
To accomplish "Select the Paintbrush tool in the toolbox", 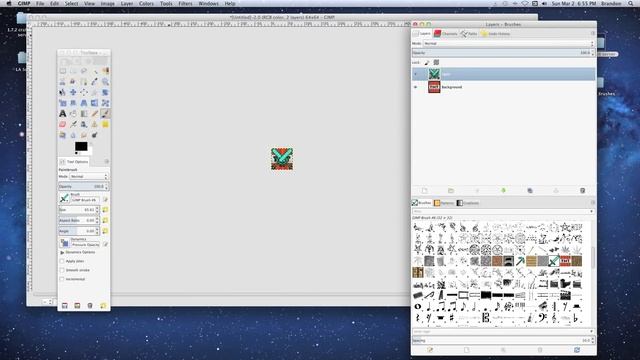I will point(105,113).
